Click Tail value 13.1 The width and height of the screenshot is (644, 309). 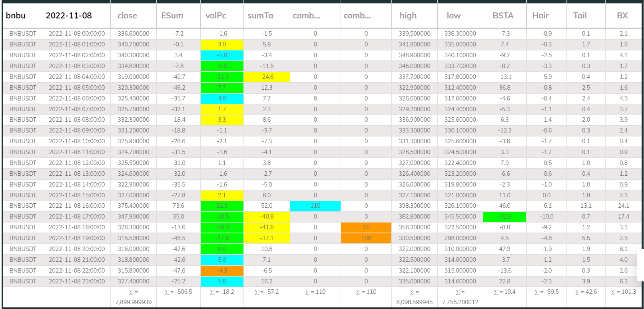click(586, 206)
